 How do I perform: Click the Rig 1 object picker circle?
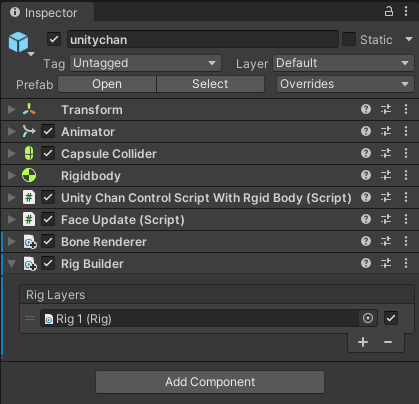[x=368, y=318]
